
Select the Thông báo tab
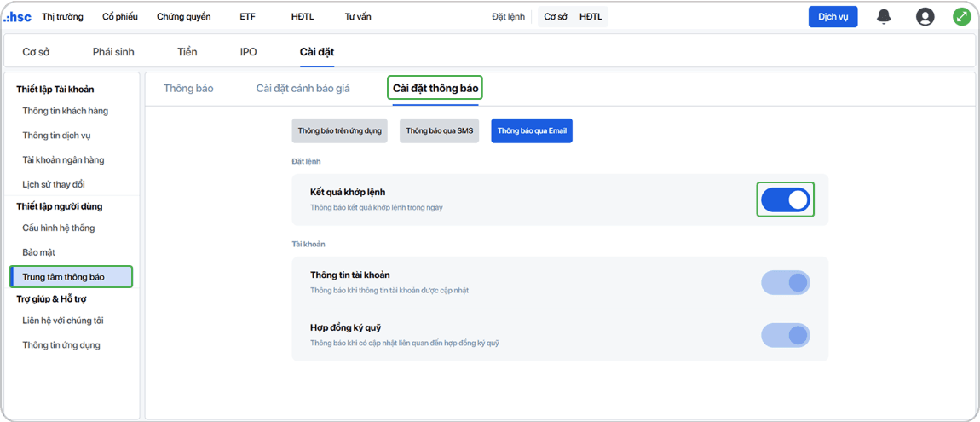click(188, 88)
